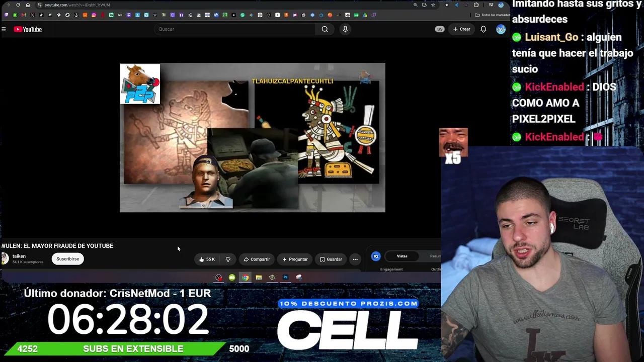Open the taiken channel name link
Viewport: 644px width, 362px height.
19,256
